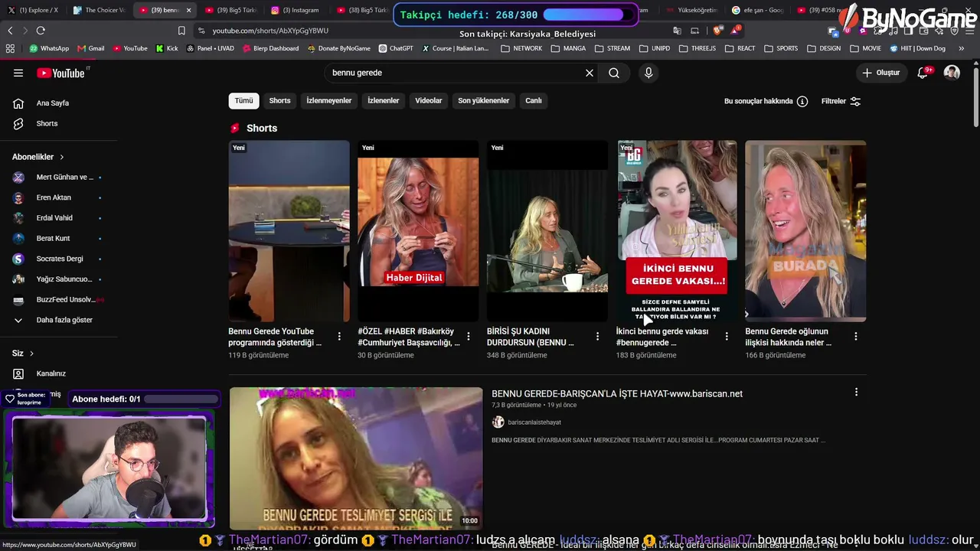The height and width of the screenshot is (551, 980).
Task: Open options for the BARIŞCAN'LA İŞTE HAYAT video
Action: [856, 393]
